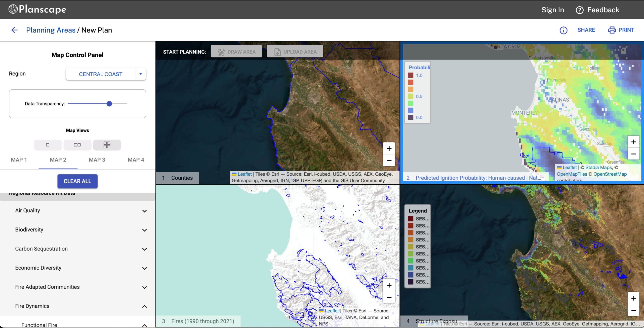
Task: Click the Share icon button
Action: tap(586, 30)
